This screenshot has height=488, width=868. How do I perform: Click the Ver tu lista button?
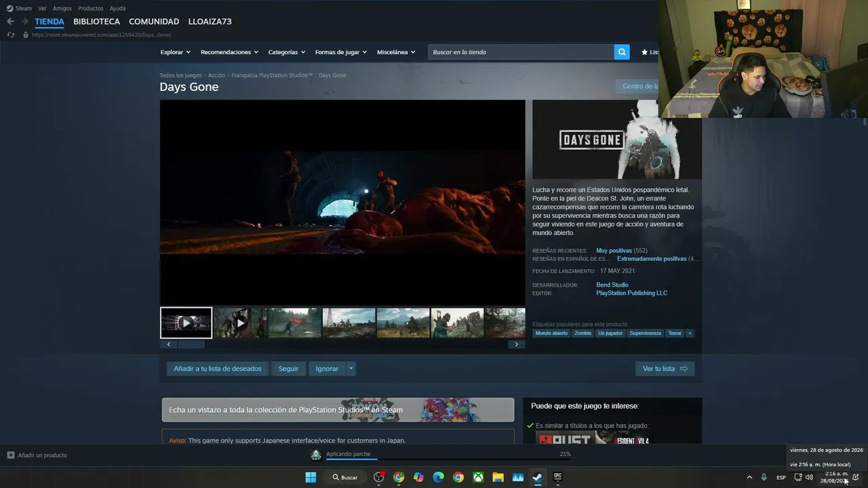[665, 369]
